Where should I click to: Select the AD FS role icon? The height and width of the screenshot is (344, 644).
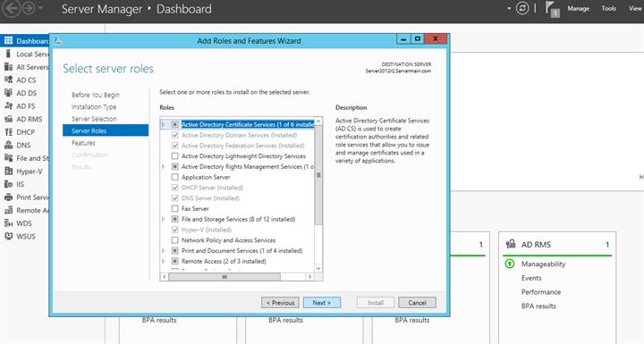coord(8,106)
